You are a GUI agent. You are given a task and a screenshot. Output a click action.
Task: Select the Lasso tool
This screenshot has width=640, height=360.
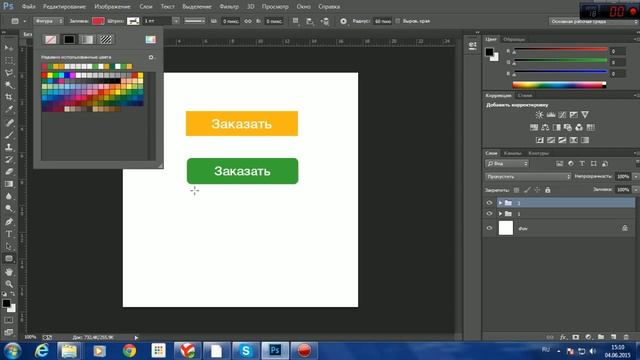9,73
